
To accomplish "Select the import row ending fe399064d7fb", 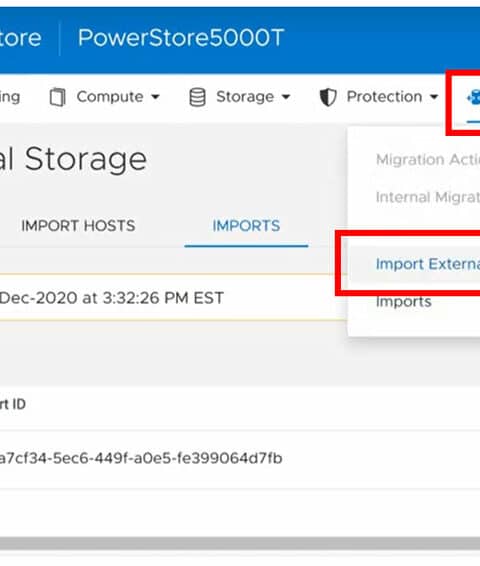I will (x=240, y=458).
